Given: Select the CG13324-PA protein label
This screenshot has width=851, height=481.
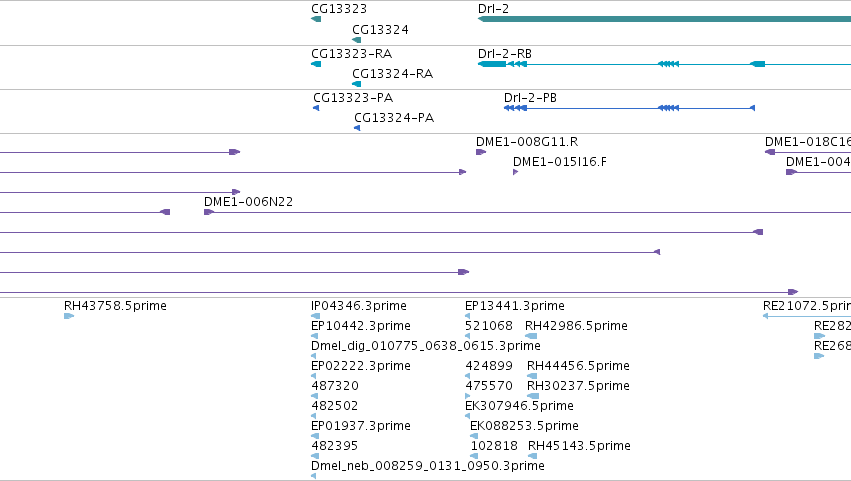Looking at the screenshot, I should tap(394, 118).
